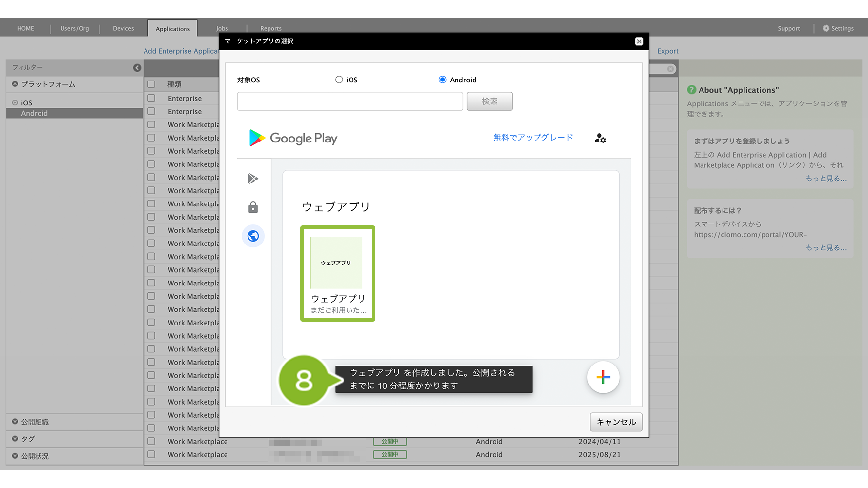Click the 無料でアップグレード link

point(533,138)
